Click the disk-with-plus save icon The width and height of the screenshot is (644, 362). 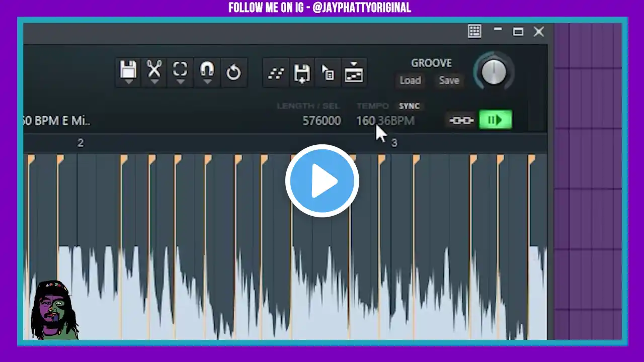coord(302,73)
